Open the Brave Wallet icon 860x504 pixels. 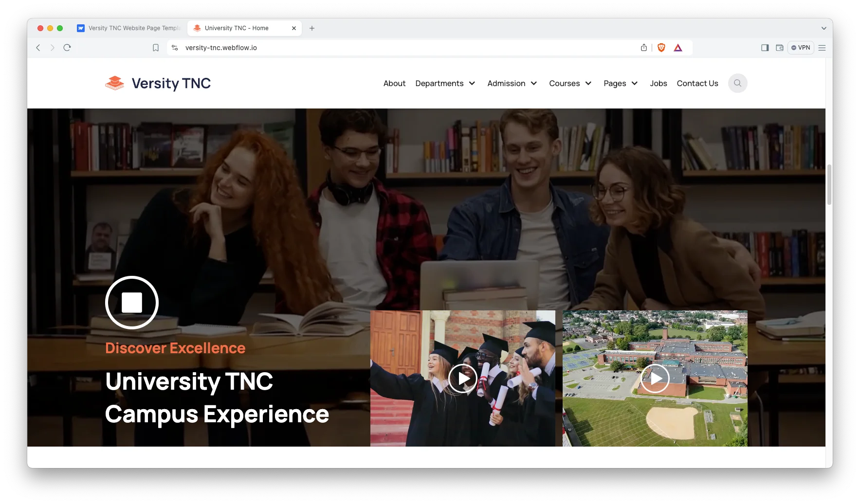tap(779, 48)
